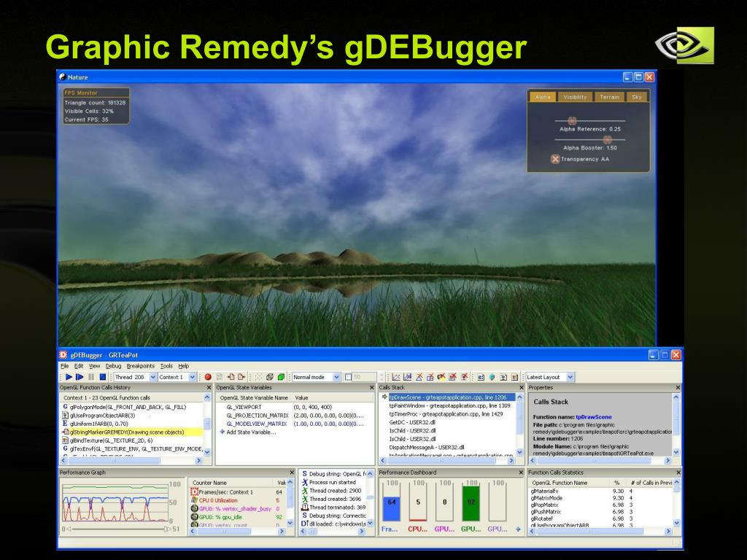Open the File menu in gDEBugger

click(x=64, y=366)
